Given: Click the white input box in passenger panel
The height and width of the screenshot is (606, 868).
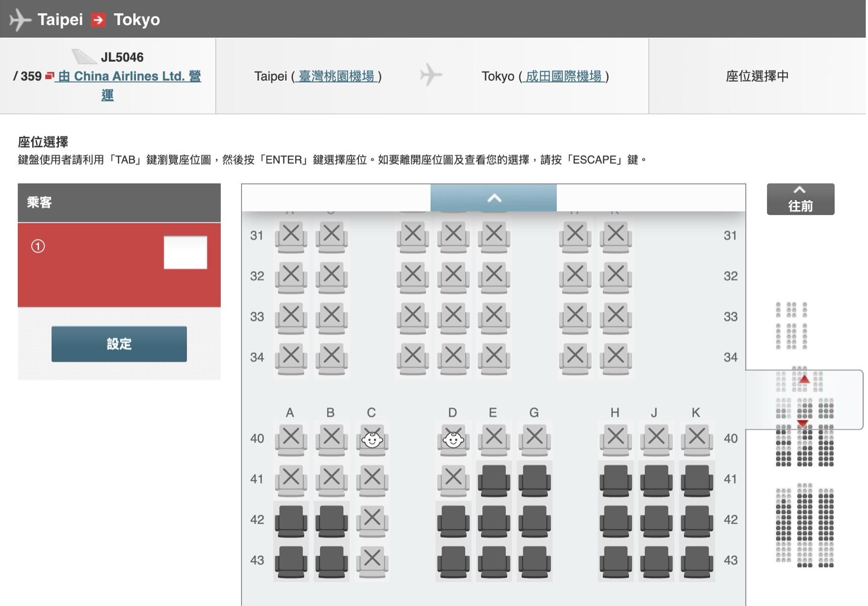Looking at the screenshot, I should pos(185,253).
